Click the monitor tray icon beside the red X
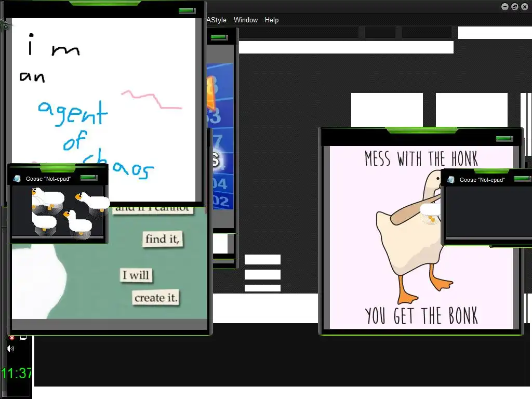This screenshot has height=399, width=532. click(x=23, y=338)
